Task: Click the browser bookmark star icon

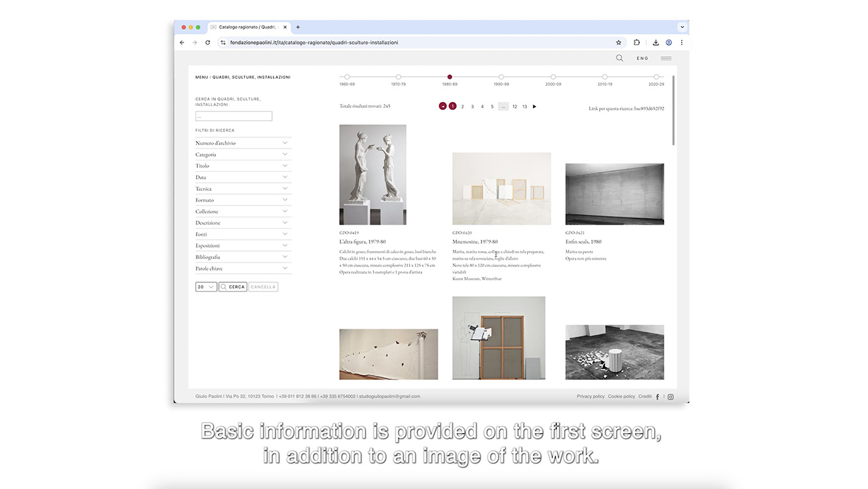Action: [x=618, y=42]
